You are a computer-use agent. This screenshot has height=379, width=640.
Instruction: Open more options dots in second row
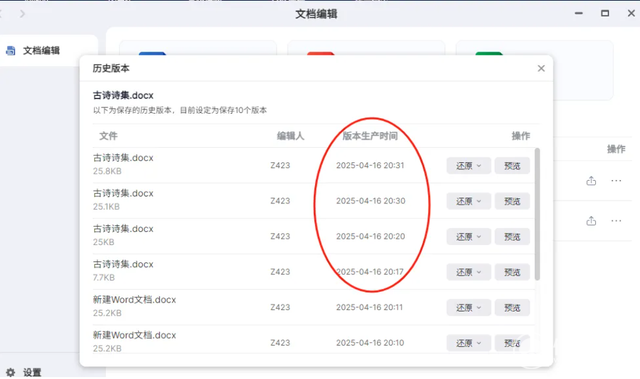pyautogui.click(x=616, y=221)
